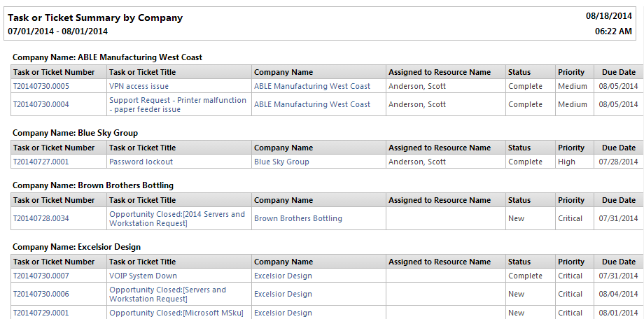Open ticket T20140729.0001
The height and width of the screenshot is (319, 644).
(41, 313)
